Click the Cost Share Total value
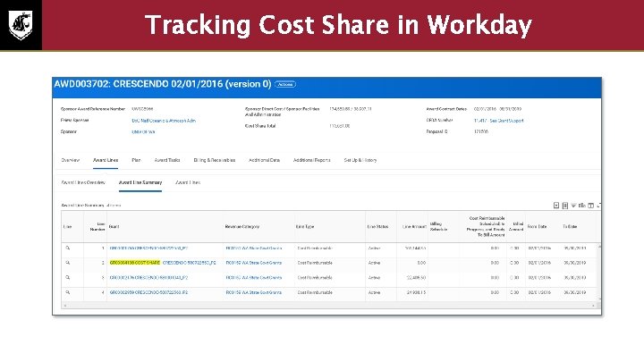Image resolution: width=644 pixels, height=362 pixels. pos(339,126)
